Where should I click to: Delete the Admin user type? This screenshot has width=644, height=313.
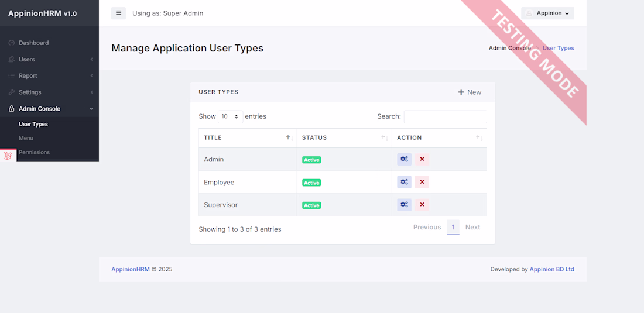point(422,159)
